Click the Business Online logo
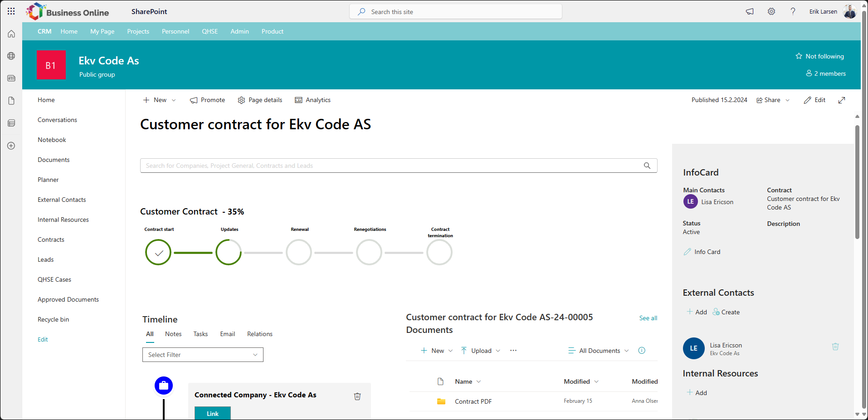The height and width of the screenshot is (420, 868). [68, 12]
